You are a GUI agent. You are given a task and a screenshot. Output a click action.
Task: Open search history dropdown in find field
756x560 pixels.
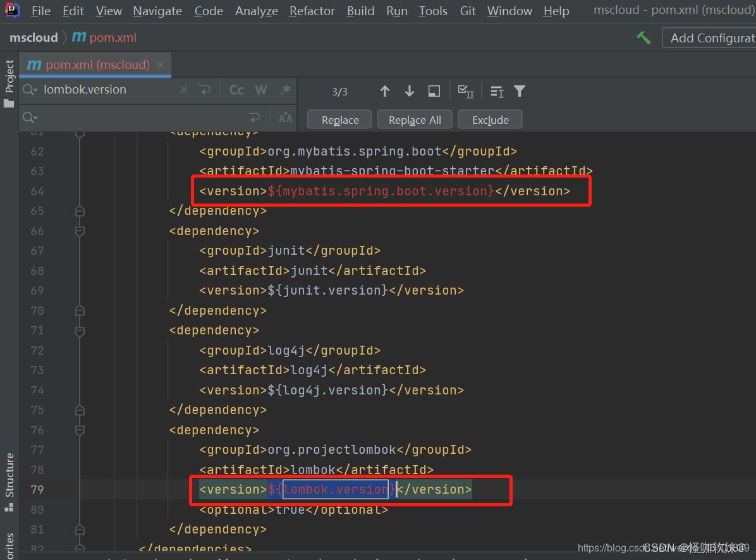30,90
